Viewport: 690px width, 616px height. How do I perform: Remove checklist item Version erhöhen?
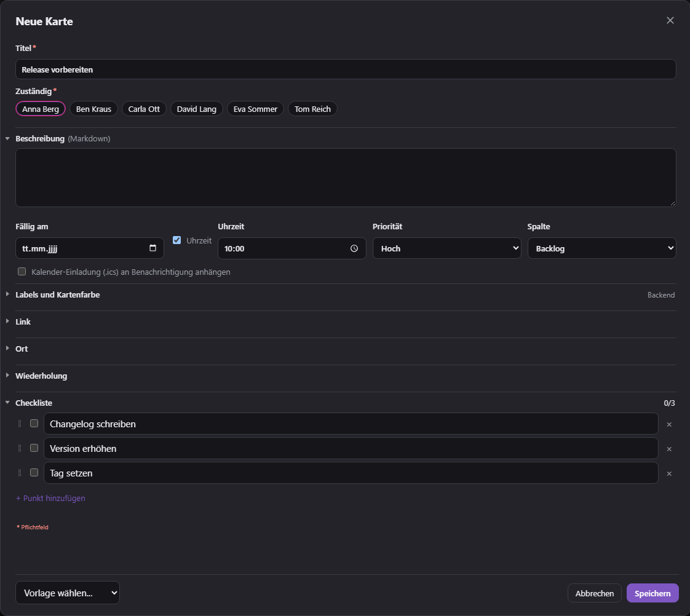669,449
